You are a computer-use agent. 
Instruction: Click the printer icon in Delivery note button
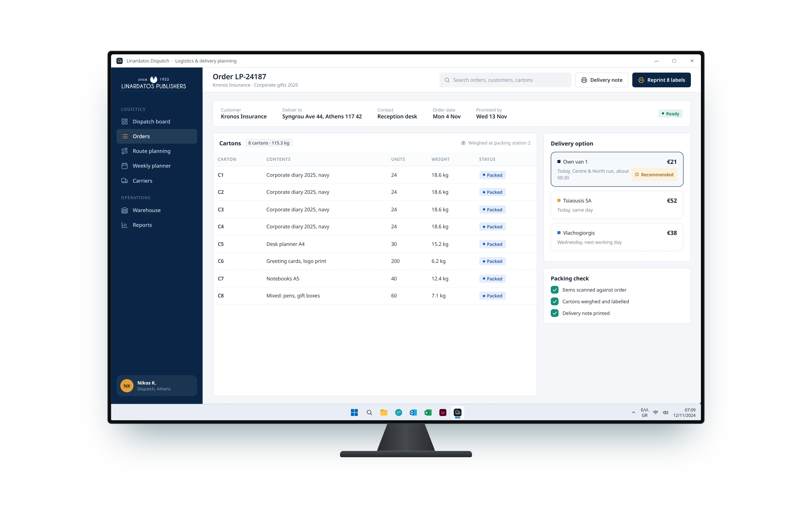pos(584,80)
